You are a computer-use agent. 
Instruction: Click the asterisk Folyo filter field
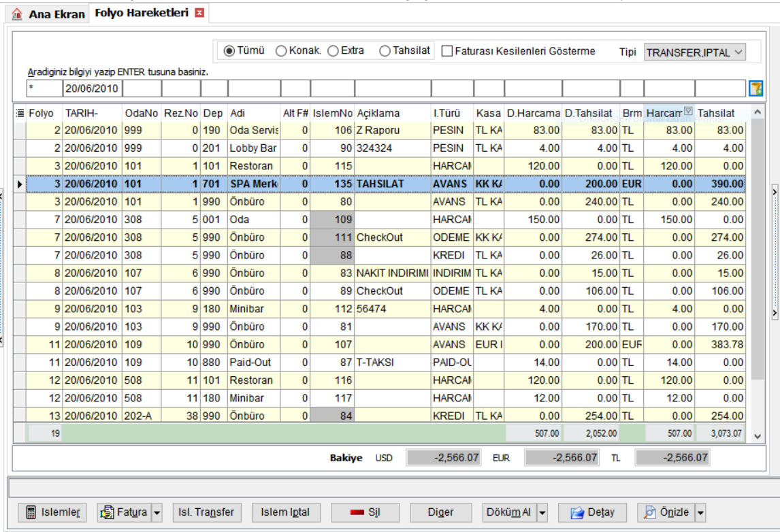coord(44,88)
